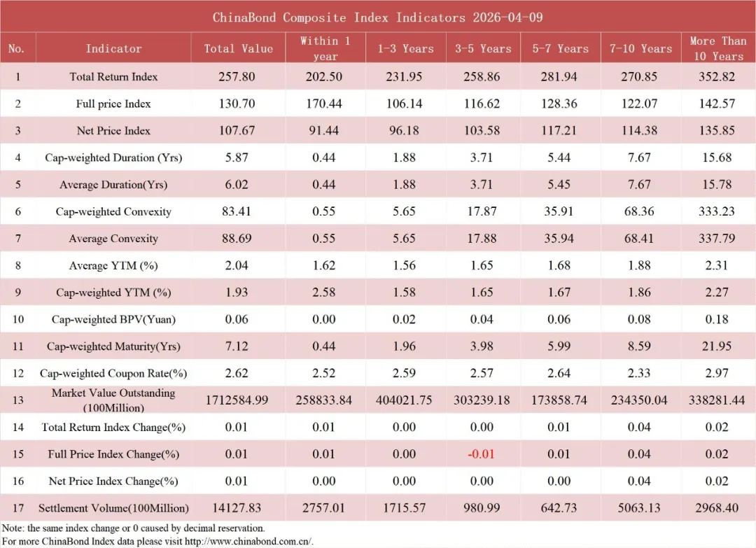Click the 1-3 Years column header
756x548 pixels.
click(x=405, y=48)
